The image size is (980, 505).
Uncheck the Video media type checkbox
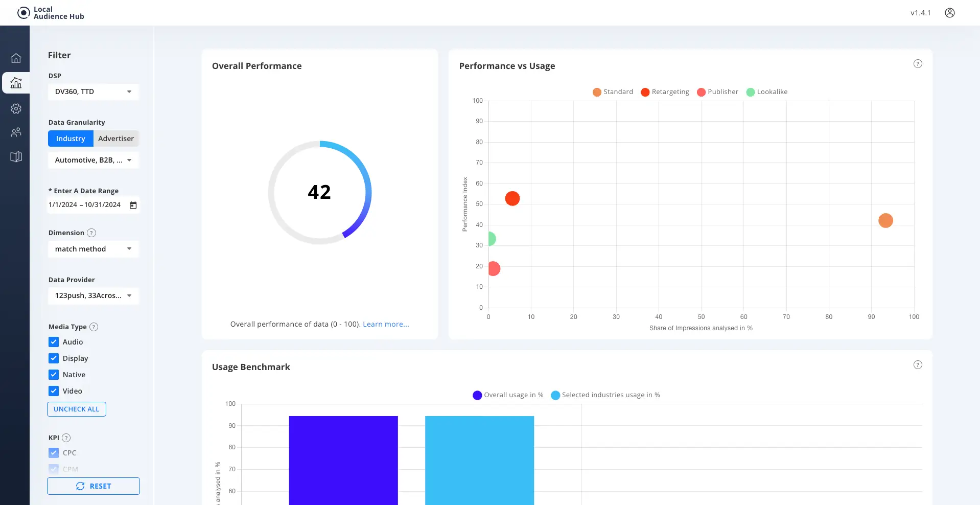pos(54,391)
